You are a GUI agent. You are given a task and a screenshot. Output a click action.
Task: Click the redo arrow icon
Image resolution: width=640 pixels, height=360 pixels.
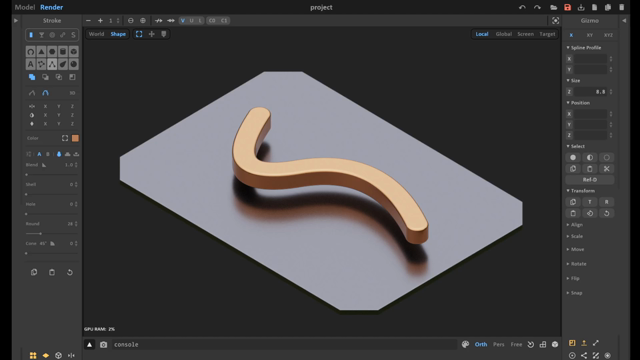tap(537, 7)
